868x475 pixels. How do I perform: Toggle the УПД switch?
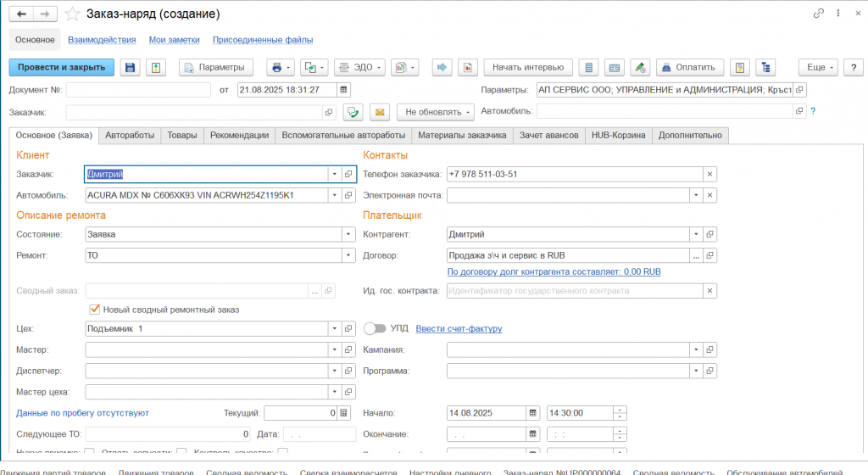click(375, 328)
